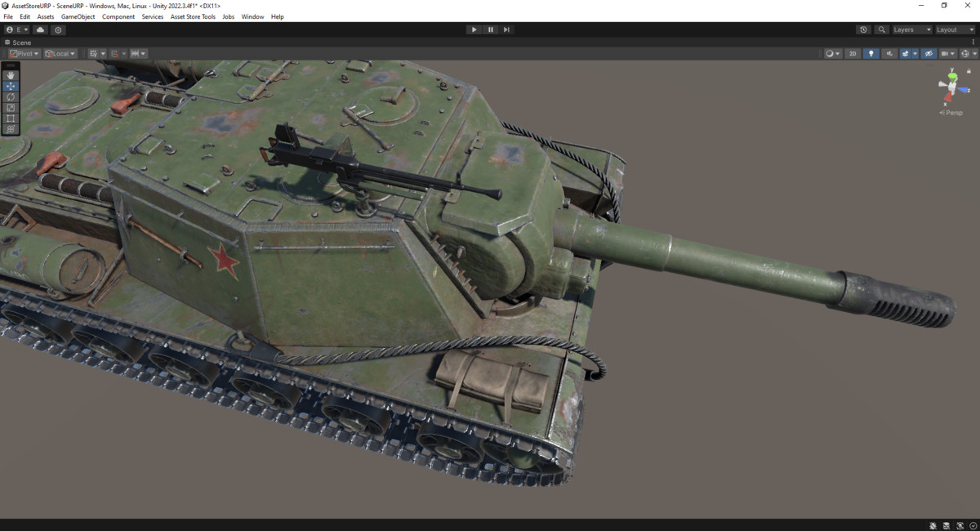The height and width of the screenshot is (531, 980).
Task: Open the Help menu
Action: pyautogui.click(x=278, y=16)
